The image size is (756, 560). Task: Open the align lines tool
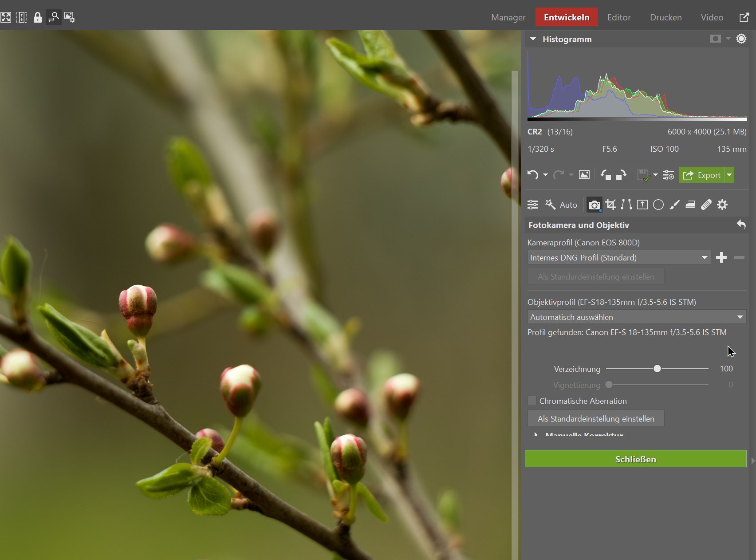tap(626, 205)
